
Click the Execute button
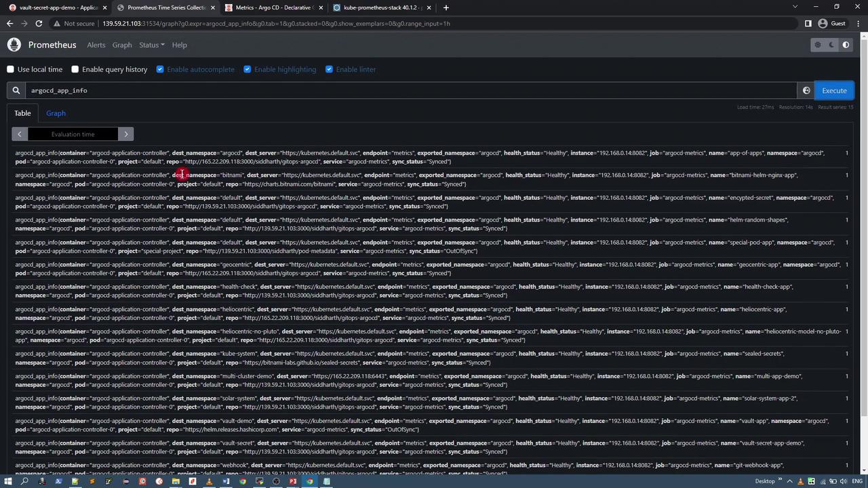tap(834, 90)
